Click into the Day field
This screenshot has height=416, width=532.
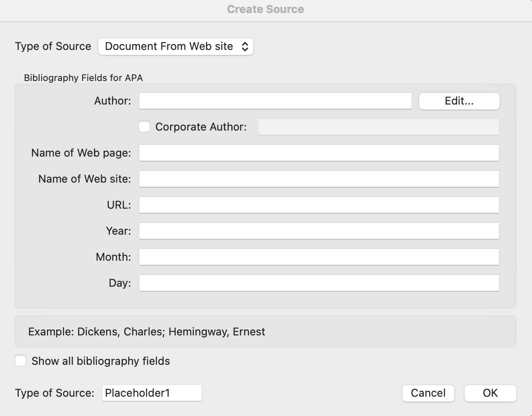point(319,283)
